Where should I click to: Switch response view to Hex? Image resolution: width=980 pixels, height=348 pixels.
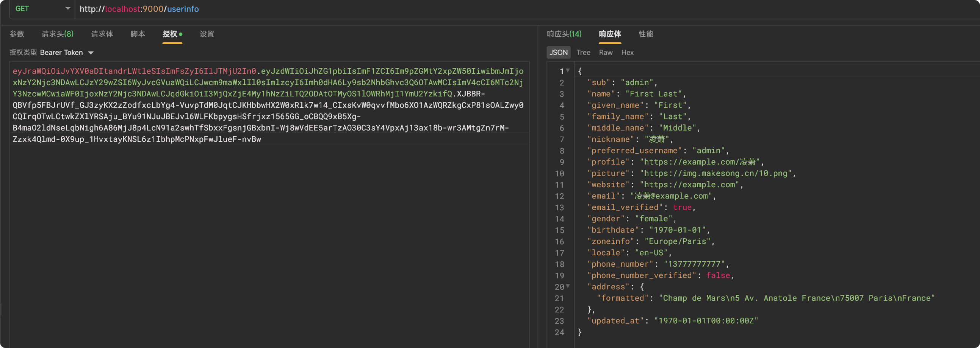click(627, 53)
